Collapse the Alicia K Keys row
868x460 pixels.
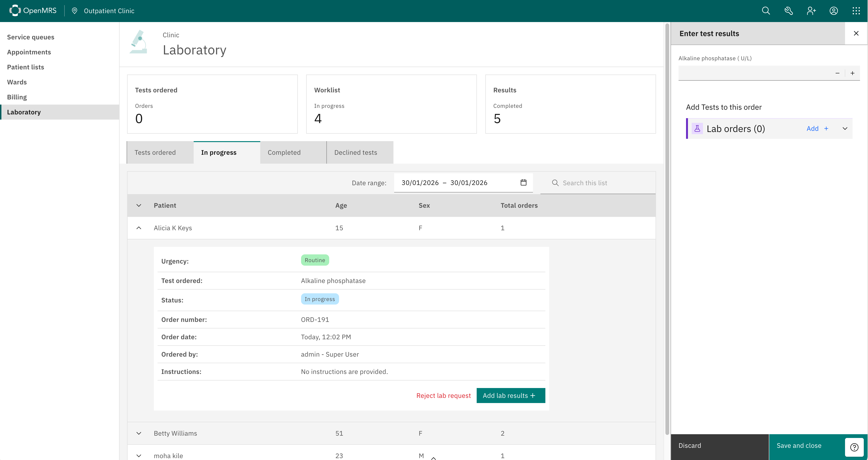pyautogui.click(x=139, y=228)
